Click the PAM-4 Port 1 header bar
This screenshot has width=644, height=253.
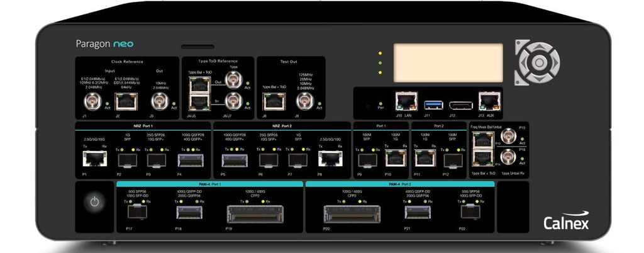209,184
